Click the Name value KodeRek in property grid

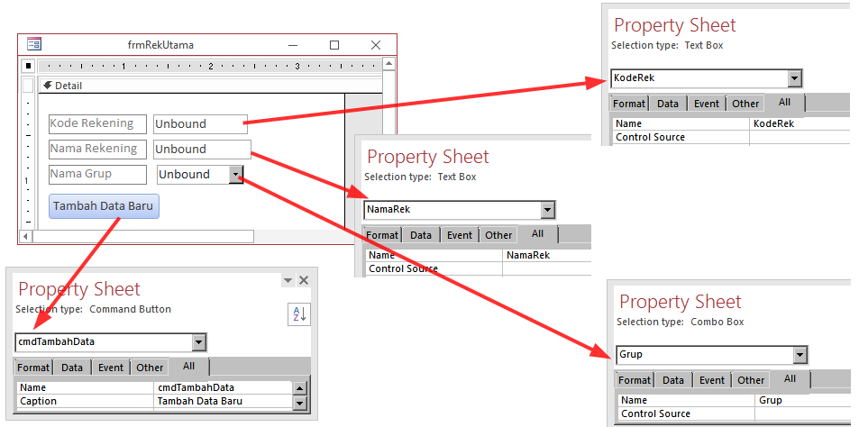[x=799, y=124]
